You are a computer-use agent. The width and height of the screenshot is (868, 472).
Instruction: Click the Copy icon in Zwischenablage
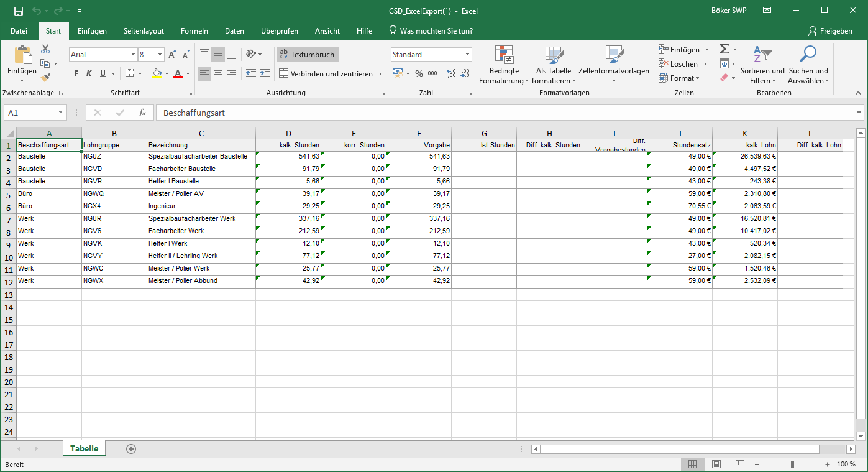coord(45,63)
